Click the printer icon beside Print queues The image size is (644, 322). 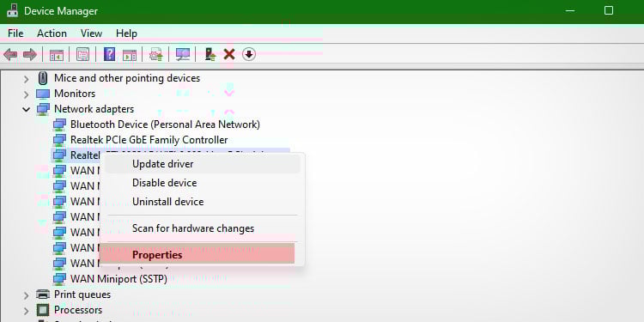point(43,295)
